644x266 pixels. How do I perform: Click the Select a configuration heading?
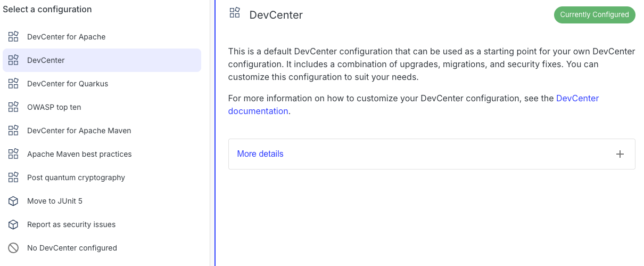coord(47,9)
